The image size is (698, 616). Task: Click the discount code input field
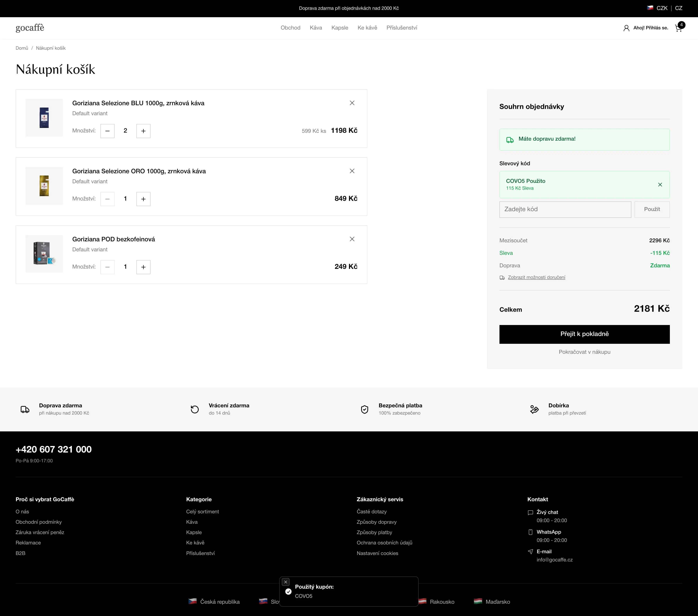click(565, 209)
